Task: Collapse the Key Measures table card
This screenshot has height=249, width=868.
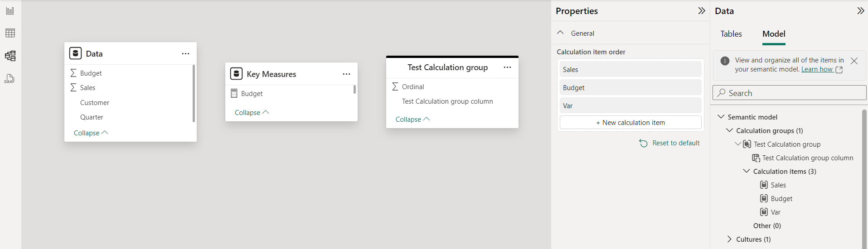Action: [x=252, y=112]
